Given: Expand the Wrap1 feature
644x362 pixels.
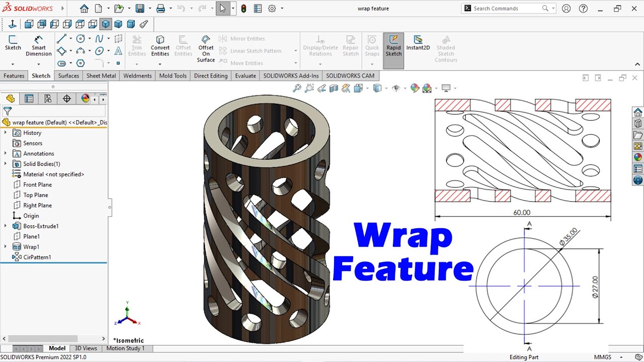Looking at the screenshot, I should [6, 247].
